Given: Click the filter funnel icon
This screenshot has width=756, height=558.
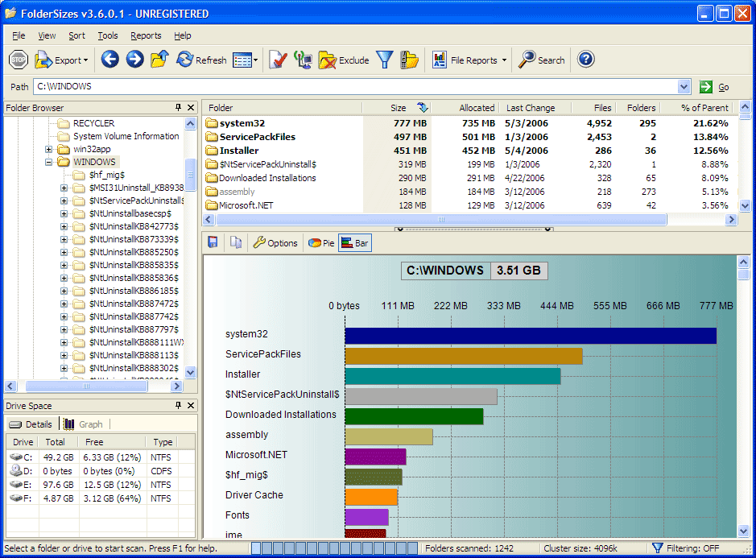Looking at the screenshot, I should [384, 60].
